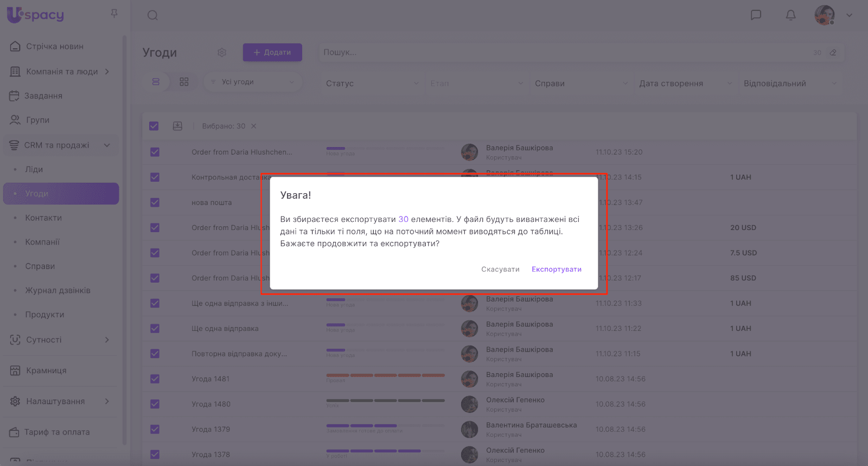868x466 pixels.
Task: Click the Крамниця store icon
Action: coord(15,371)
